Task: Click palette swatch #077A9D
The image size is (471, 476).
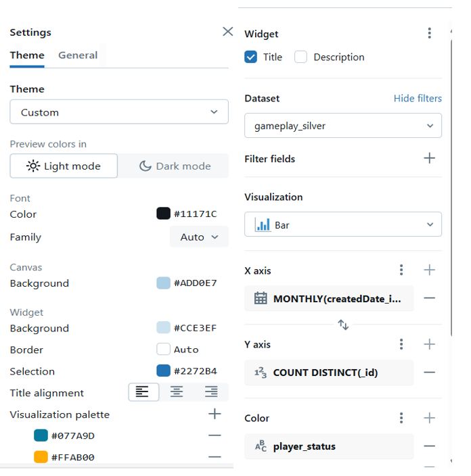Action: point(41,435)
